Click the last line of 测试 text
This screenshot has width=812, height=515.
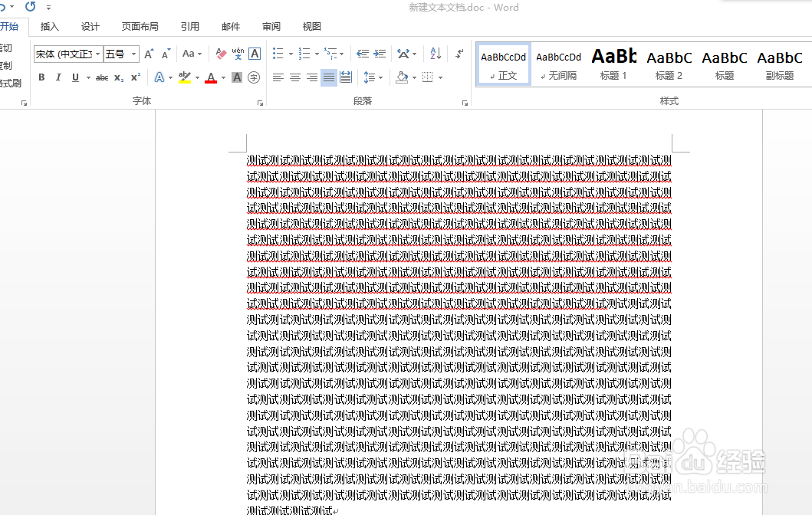pyautogui.click(x=290, y=510)
